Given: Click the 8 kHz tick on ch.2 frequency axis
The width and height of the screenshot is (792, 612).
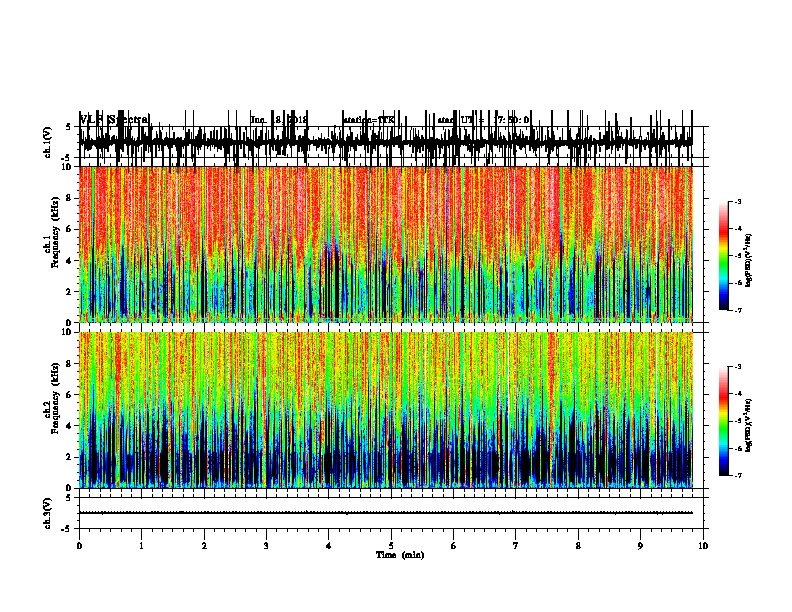Looking at the screenshot, I should click(x=70, y=364).
